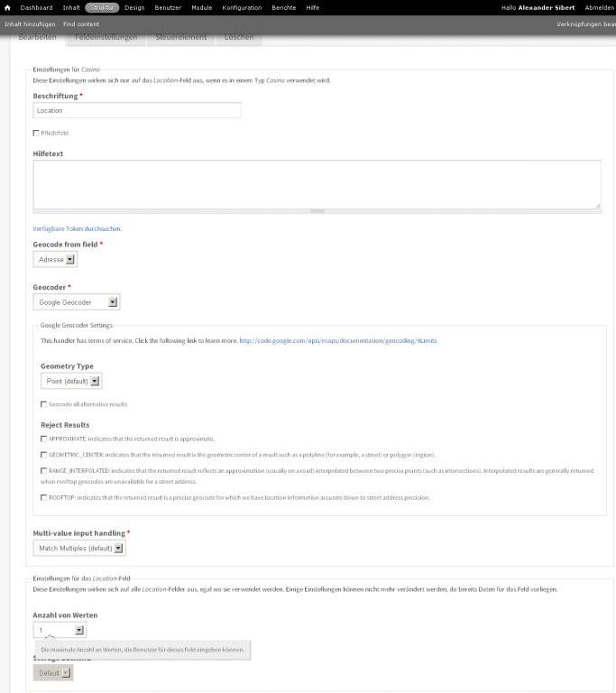Switch to the Feldeinstellungen tab
616x693 pixels.
click(x=106, y=38)
